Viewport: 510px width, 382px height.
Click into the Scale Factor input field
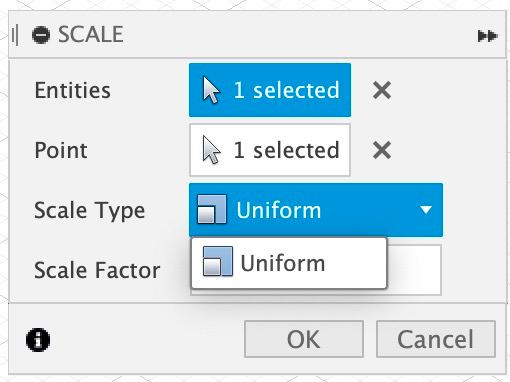(414, 270)
